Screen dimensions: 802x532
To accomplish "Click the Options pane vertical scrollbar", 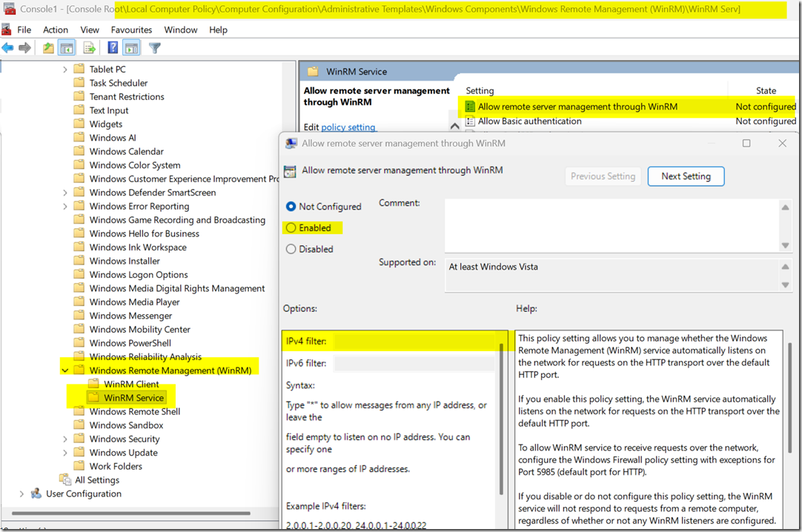I will [x=501, y=419].
